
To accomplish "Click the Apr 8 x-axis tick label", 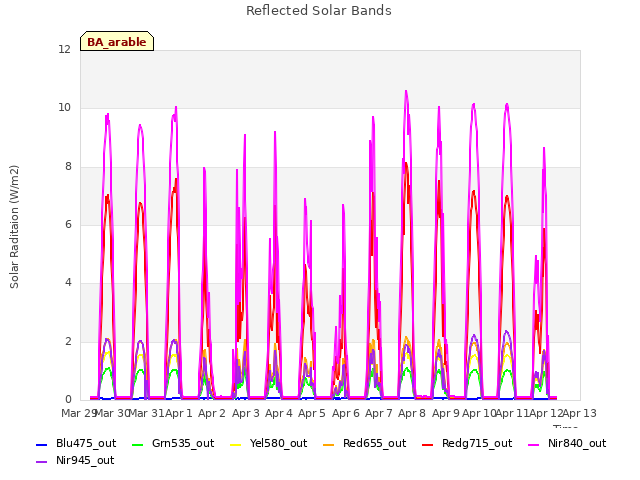I will click(412, 413).
